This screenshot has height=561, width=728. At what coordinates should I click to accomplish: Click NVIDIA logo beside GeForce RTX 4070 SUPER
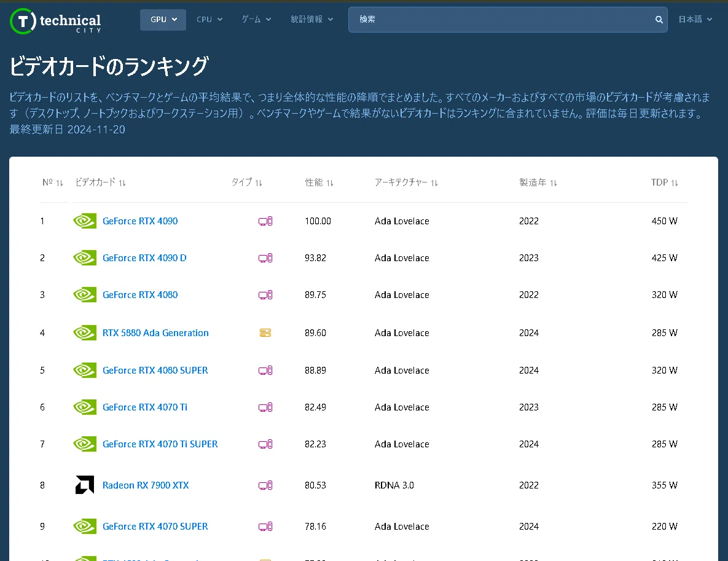tap(85, 526)
